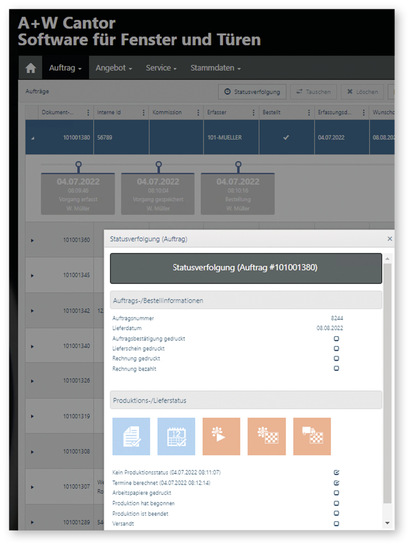
Task: Select the 'Vorgang erfasst' timeline card
Action: coord(78,194)
